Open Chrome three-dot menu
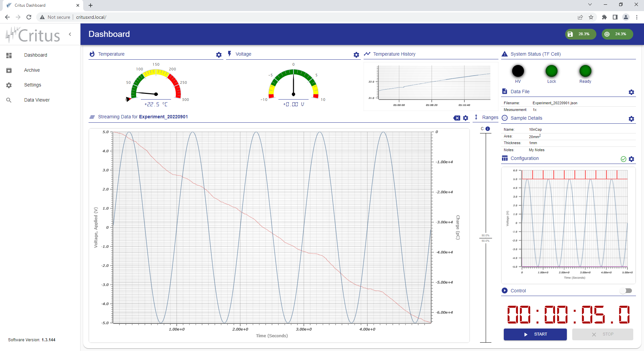The width and height of the screenshot is (644, 351). tap(637, 17)
